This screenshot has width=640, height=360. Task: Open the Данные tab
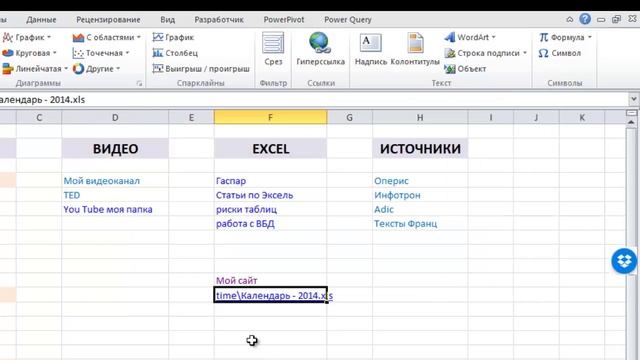[x=41, y=20]
